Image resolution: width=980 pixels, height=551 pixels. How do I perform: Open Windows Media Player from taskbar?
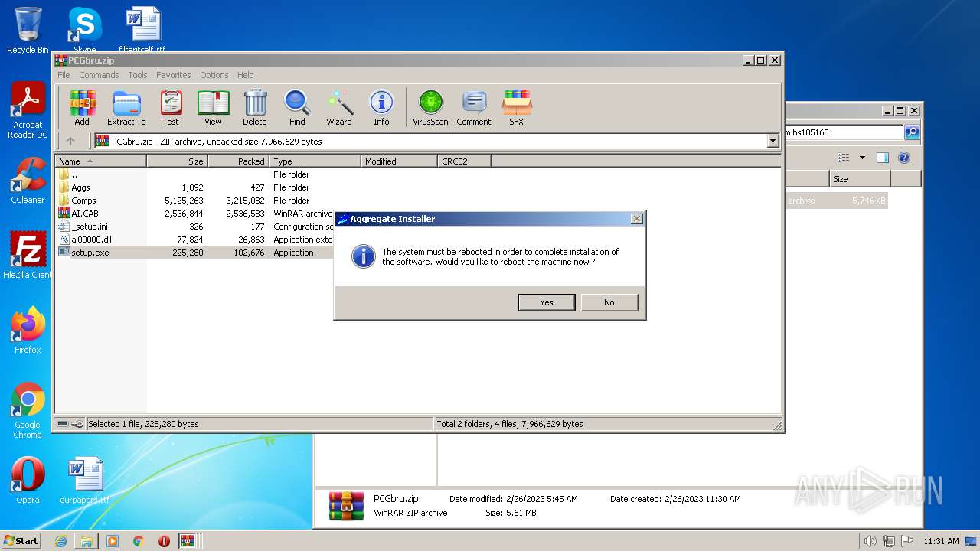tap(113, 541)
